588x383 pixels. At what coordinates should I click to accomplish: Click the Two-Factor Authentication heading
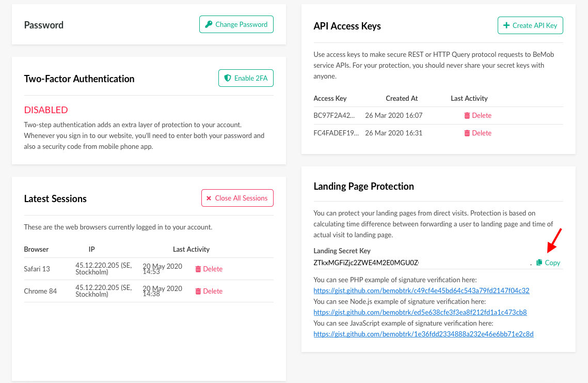coord(79,79)
